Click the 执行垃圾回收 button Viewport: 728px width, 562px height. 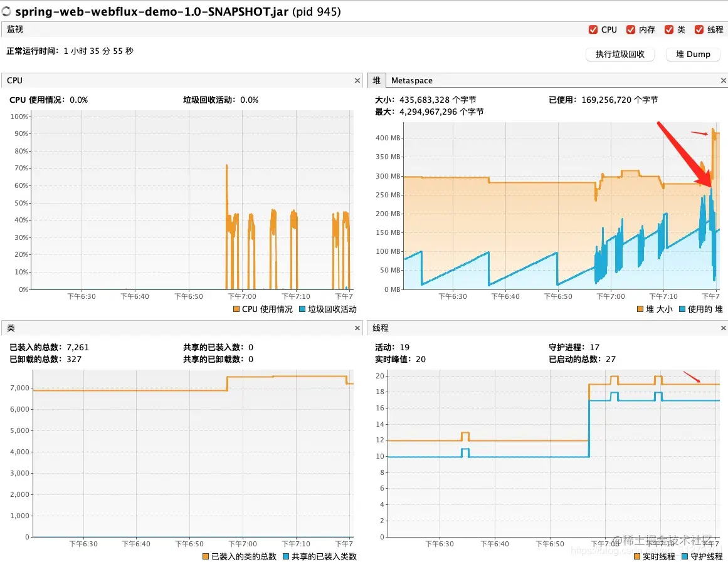tap(620, 55)
